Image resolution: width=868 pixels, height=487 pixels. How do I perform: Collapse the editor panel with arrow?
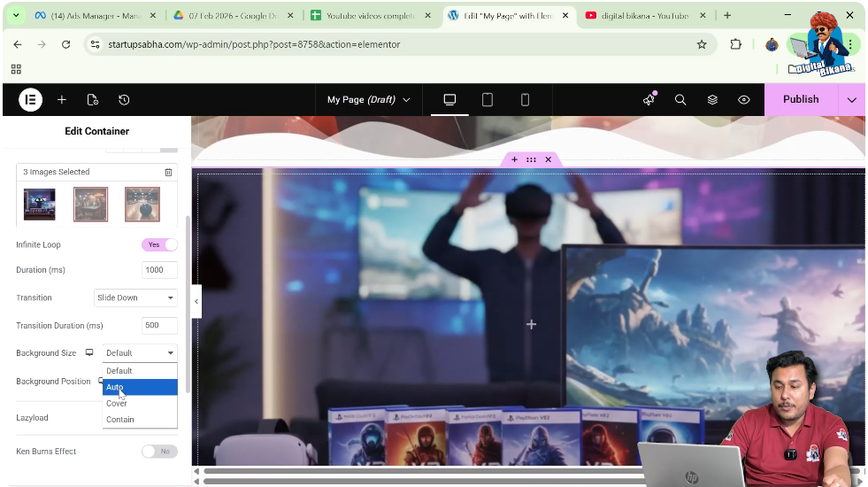[x=196, y=301]
